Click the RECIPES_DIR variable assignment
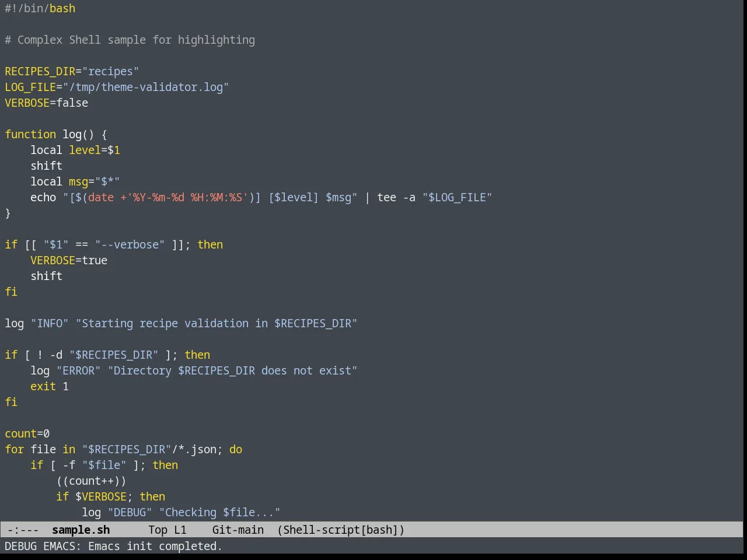The height and width of the screenshot is (560, 747). pos(72,71)
